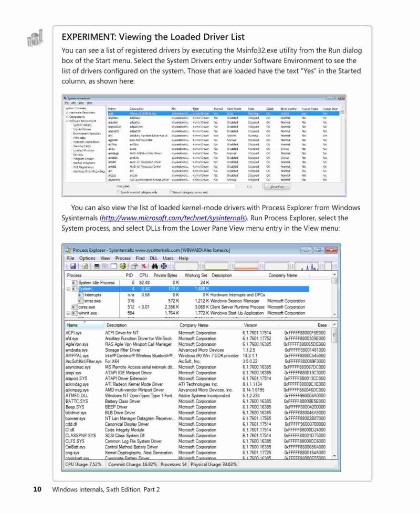Click the Process Explorer title bar icon
Screen dimensions: 420x513
[x=69, y=250]
